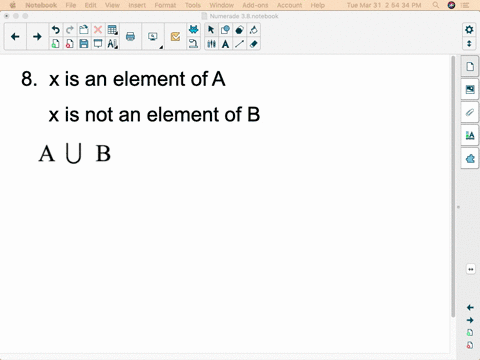Select the Pens tool
This screenshot has height=360, width=480.
pos(211,44)
